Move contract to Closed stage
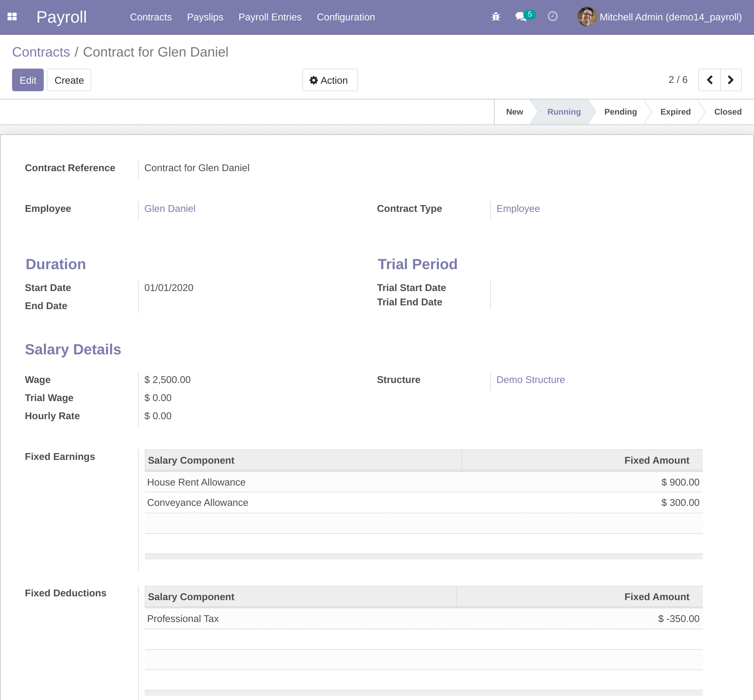Screen dimensions: 754x700 [728, 111]
